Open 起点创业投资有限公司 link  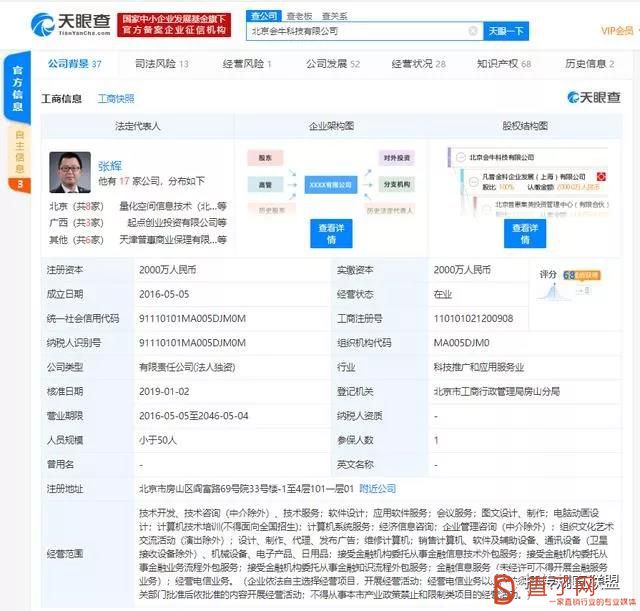coord(177,223)
